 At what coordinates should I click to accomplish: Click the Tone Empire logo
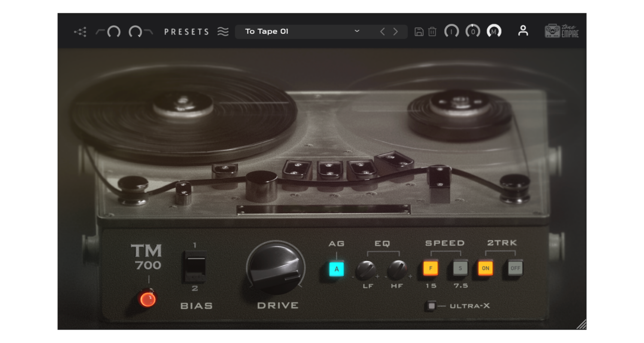coord(562,30)
